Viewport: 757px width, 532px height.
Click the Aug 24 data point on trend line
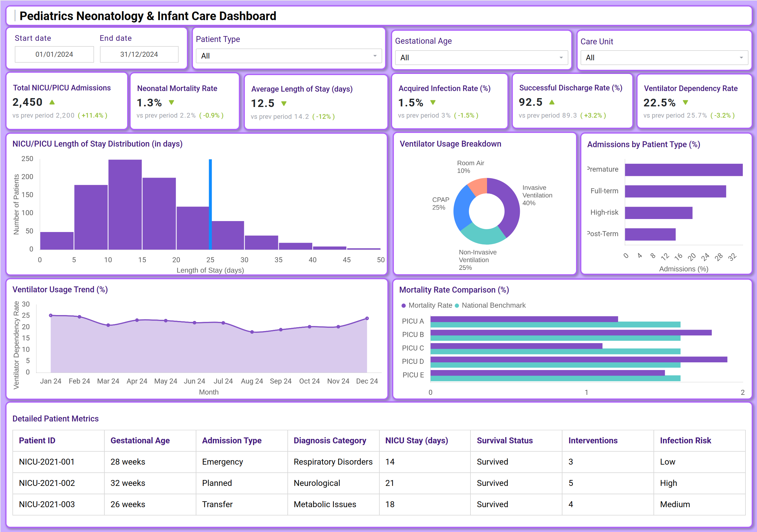click(x=252, y=332)
